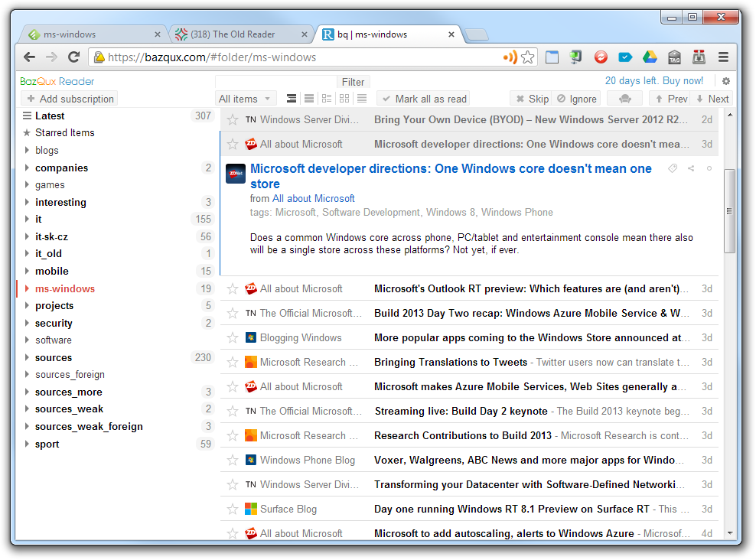Go to the Prev article
This screenshot has width=756, height=560.
coord(670,99)
